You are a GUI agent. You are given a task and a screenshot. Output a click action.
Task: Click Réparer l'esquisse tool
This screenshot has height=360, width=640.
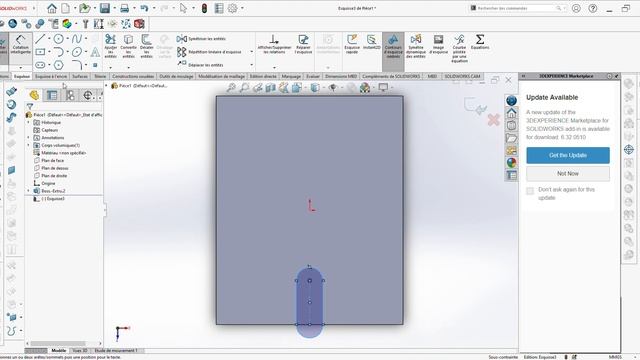[x=303, y=44]
